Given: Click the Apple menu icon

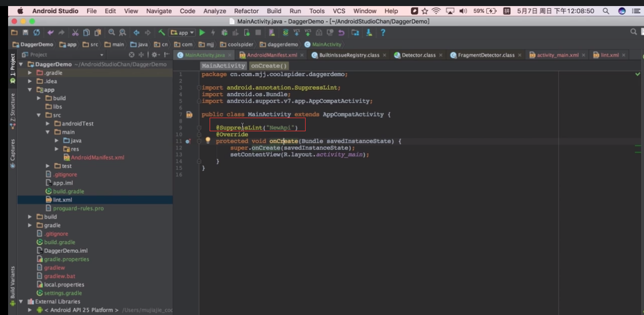Looking at the screenshot, I should [x=20, y=11].
